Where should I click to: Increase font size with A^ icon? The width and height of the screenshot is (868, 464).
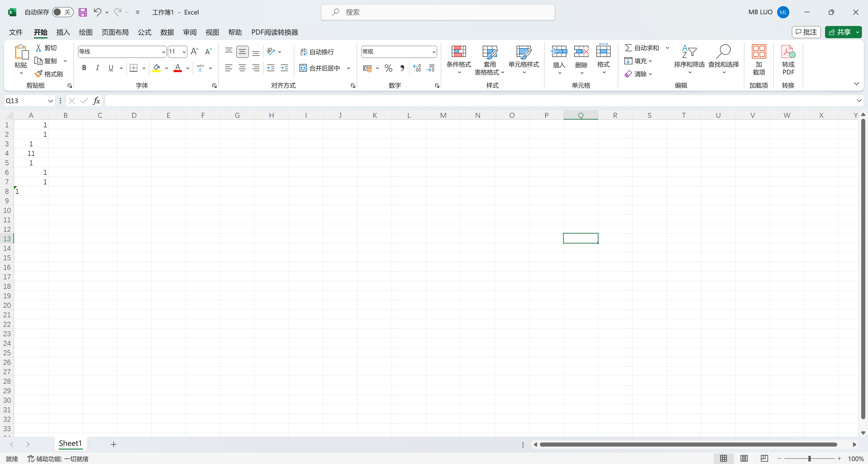click(194, 52)
